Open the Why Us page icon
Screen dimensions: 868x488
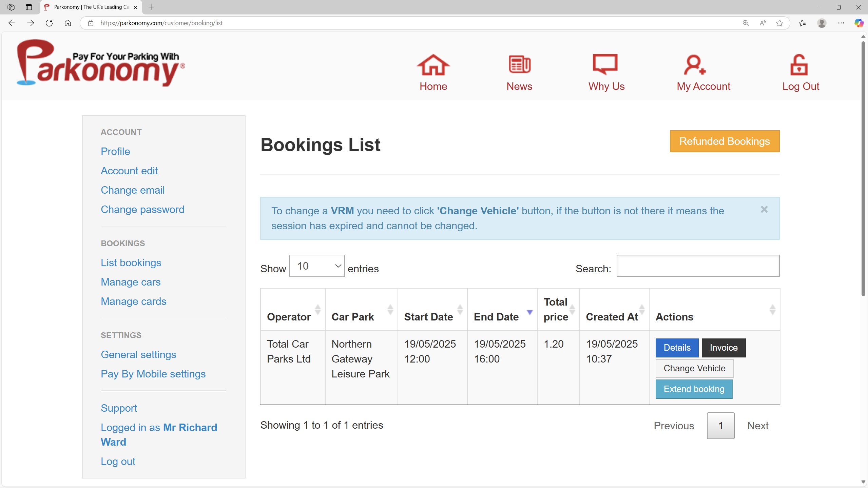point(605,64)
